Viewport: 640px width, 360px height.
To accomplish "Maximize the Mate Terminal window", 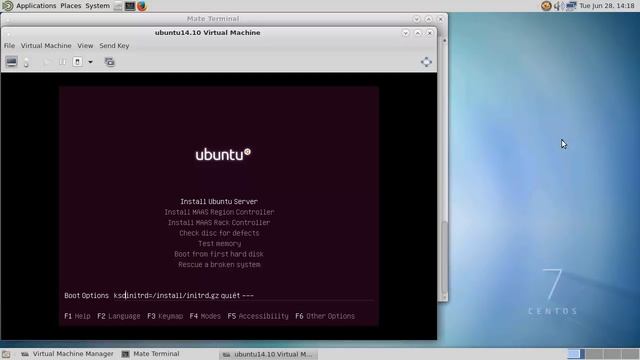I will [x=429, y=19].
